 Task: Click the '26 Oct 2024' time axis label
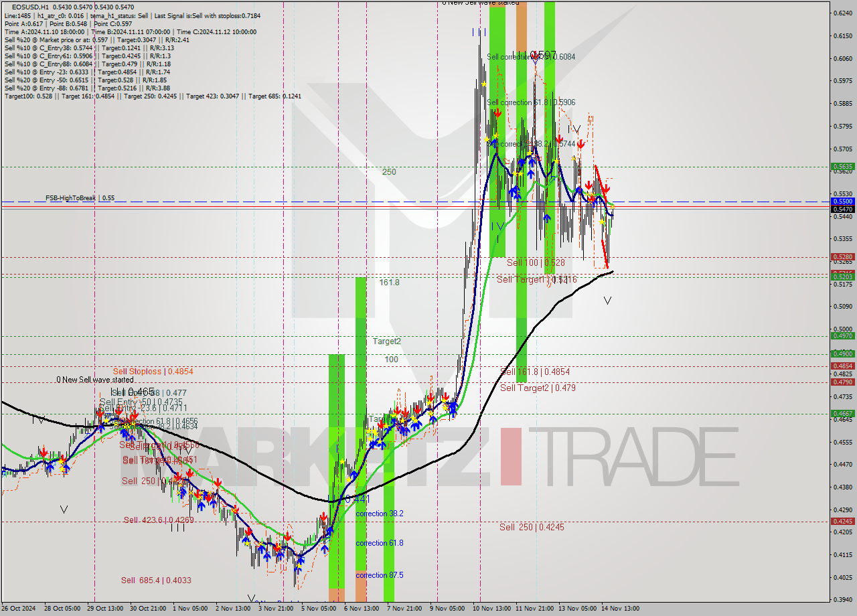[18, 609]
